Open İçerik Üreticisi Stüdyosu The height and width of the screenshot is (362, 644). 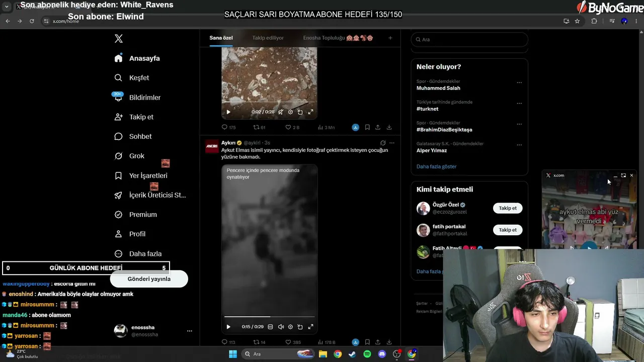pyautogui.click(x=150, y=195)
